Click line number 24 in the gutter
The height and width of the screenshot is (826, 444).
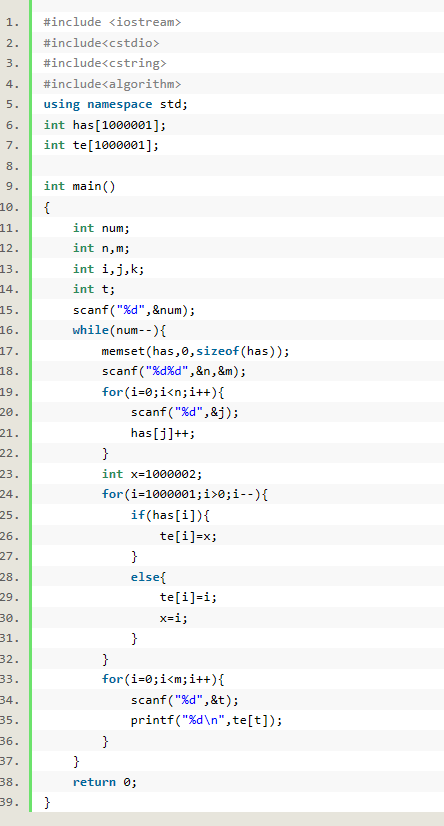(x=10, y=495)
